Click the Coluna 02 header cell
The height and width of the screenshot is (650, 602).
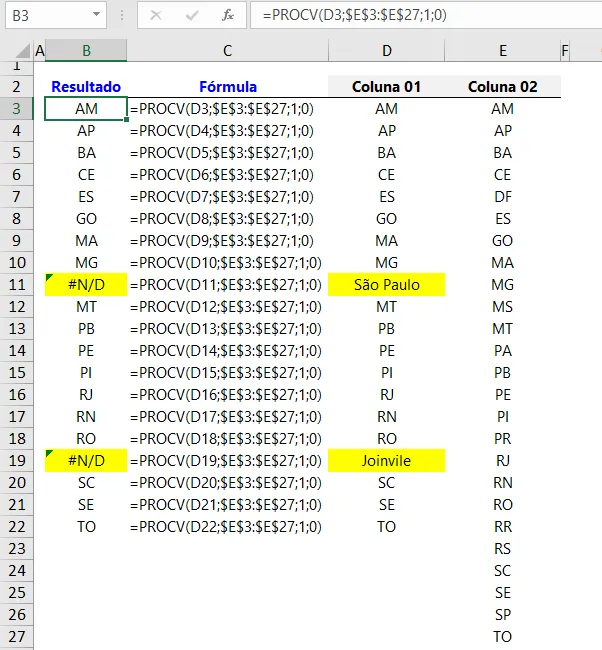click(502, 87)
